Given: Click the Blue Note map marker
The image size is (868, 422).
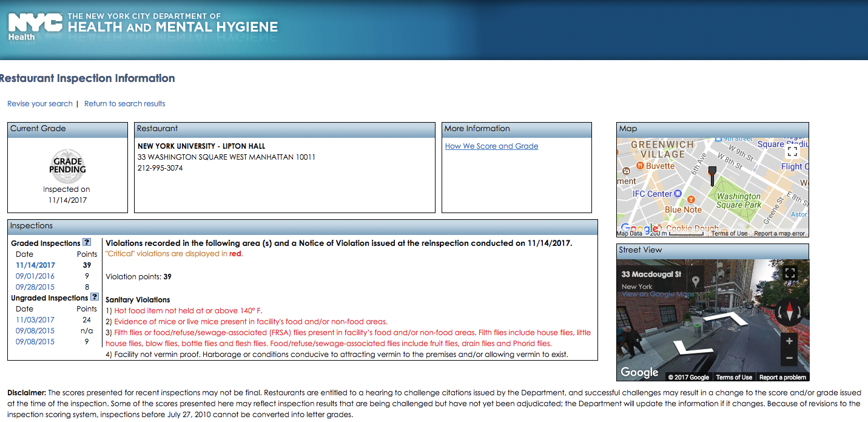Looking at the screenshot, I should pos(690,199).
